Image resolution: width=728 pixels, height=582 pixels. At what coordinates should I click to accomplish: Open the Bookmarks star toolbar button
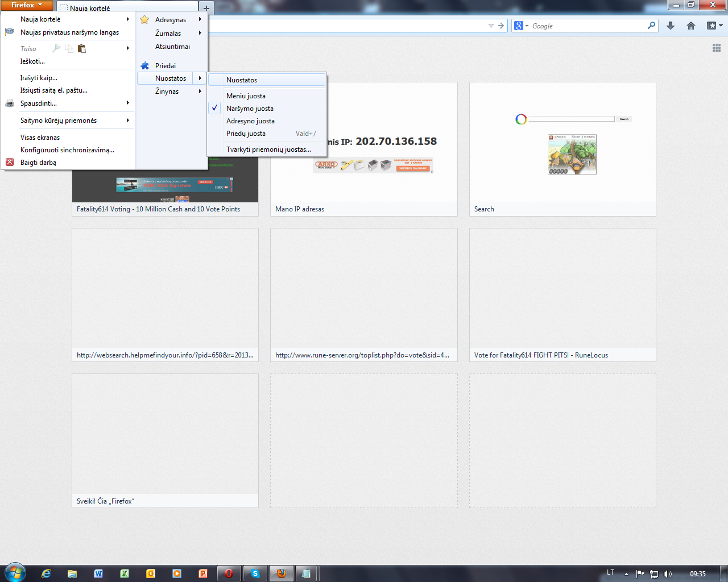point(714,26)
